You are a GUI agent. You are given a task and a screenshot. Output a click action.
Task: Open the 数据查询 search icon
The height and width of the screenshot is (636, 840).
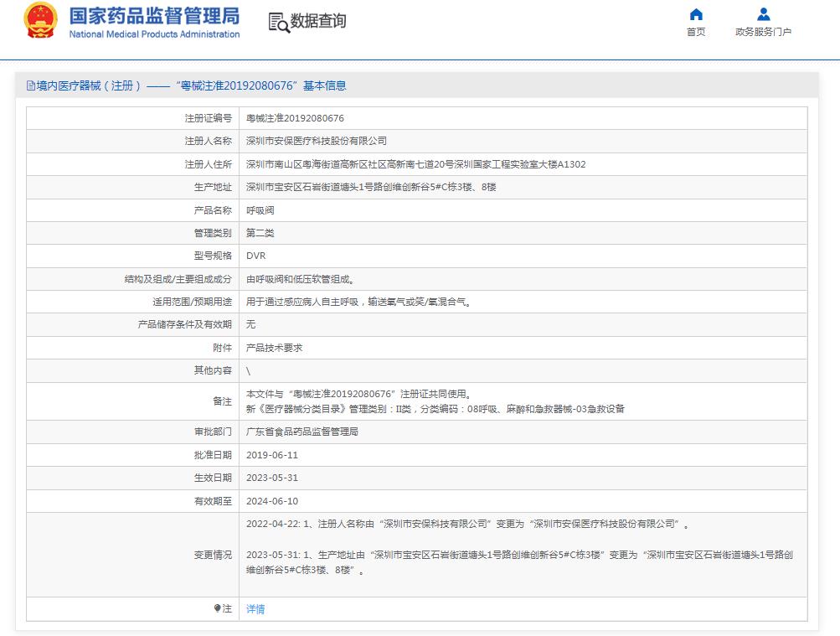tap(279, 23)
